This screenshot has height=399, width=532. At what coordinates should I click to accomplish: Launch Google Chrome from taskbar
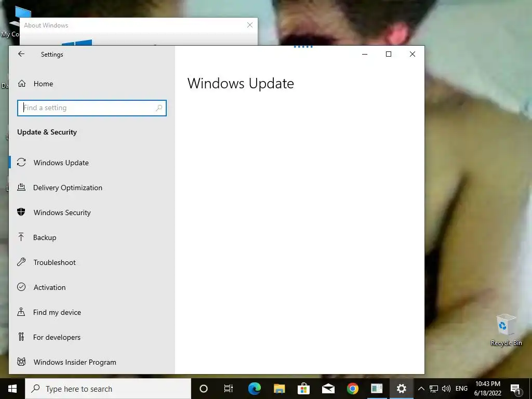pos(353,389)
